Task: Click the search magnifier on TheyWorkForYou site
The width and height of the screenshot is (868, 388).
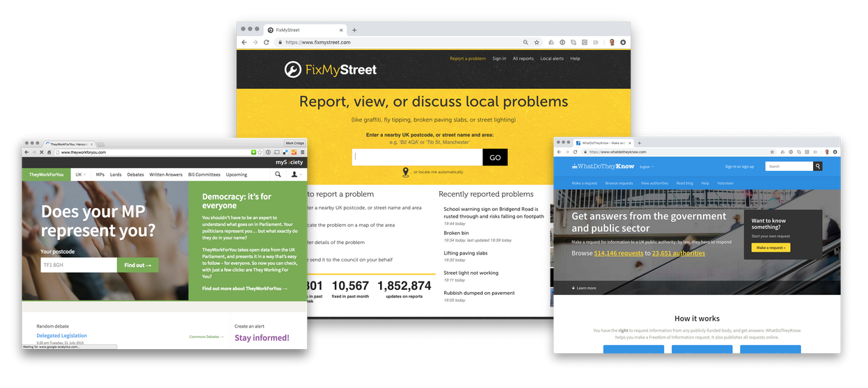Action: (278, 175)
